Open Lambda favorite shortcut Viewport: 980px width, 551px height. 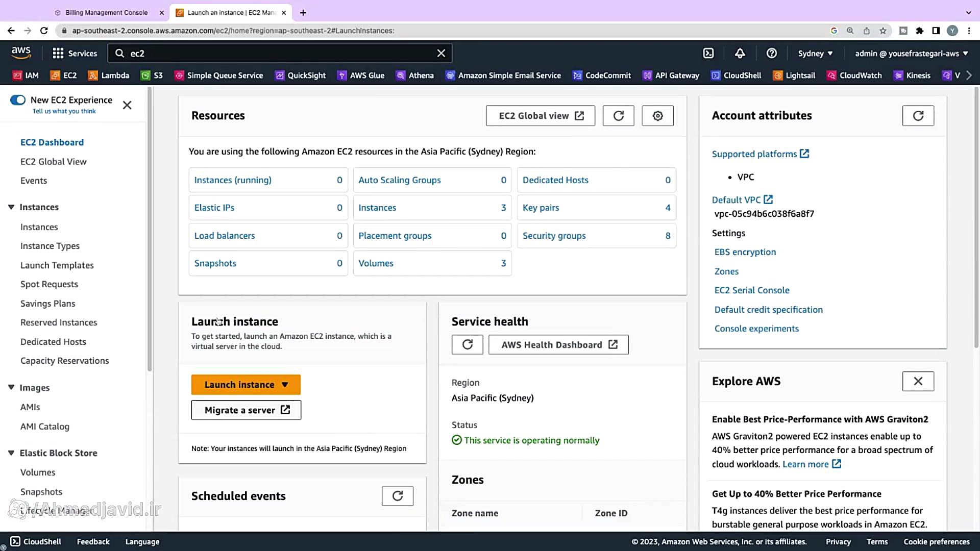[x=109, y=76]
